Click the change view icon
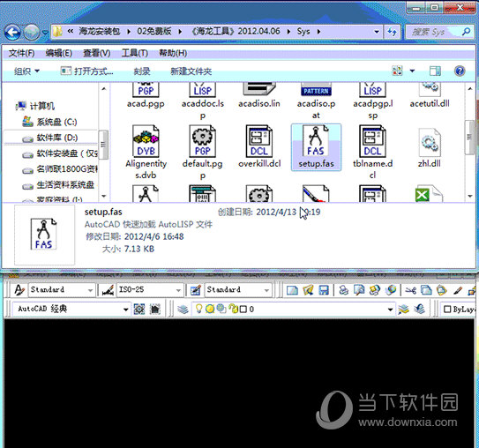This screenshot has height=448, width=479. click(397, 71)
